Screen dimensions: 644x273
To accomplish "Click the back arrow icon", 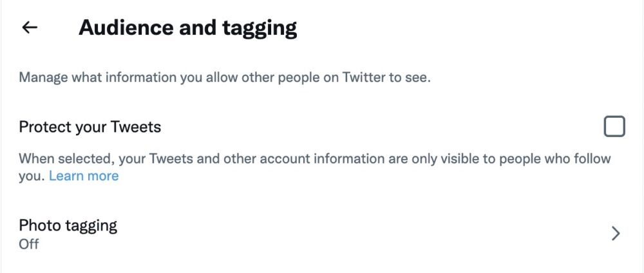I will click(x=30, y=28).
